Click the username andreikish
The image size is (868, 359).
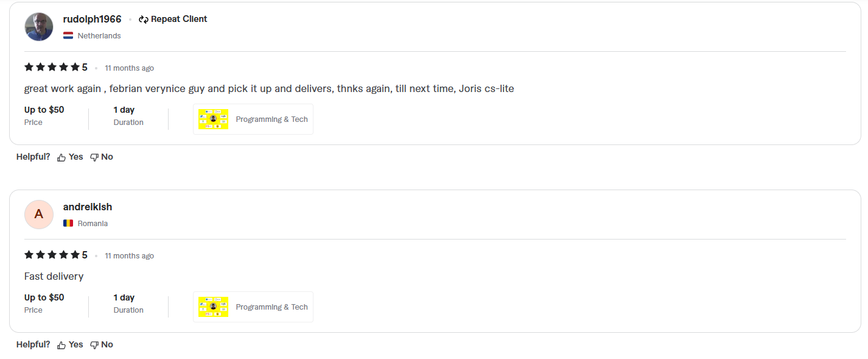88,207
